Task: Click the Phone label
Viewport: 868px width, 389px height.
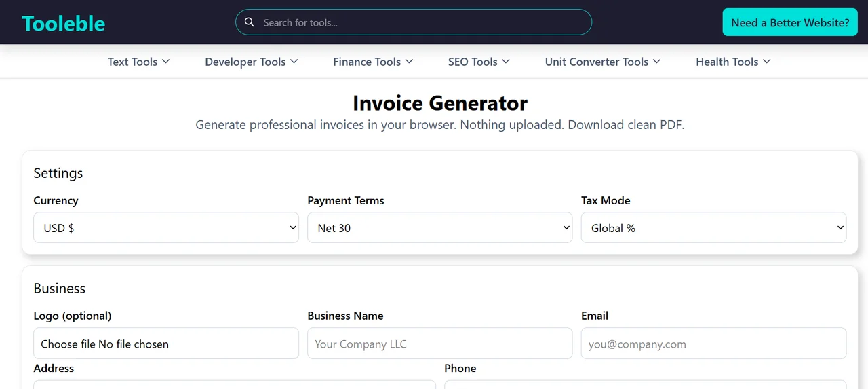Action: pyautogui.click(x=460, y=368)
